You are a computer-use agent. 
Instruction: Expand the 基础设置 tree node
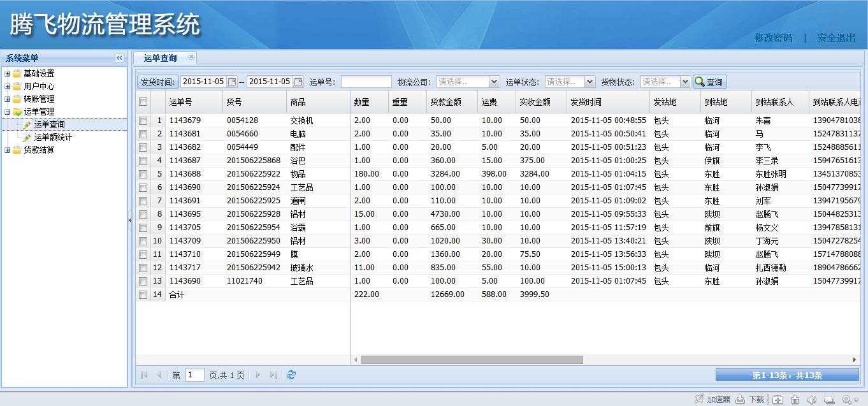tap(8, 73)
